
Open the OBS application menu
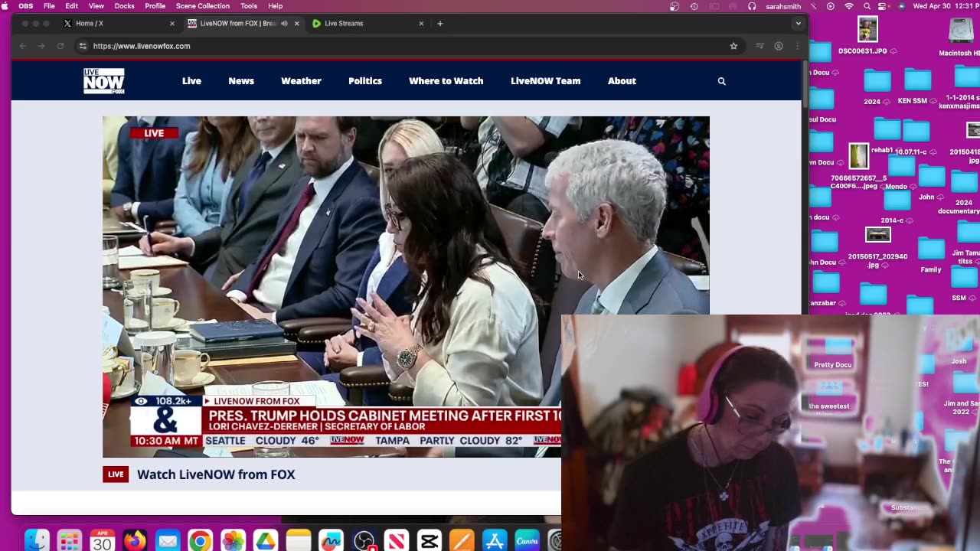(26, 6)
